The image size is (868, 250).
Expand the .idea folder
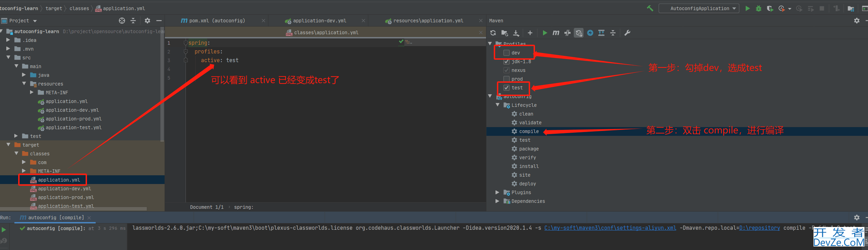(x=8, y=40)
